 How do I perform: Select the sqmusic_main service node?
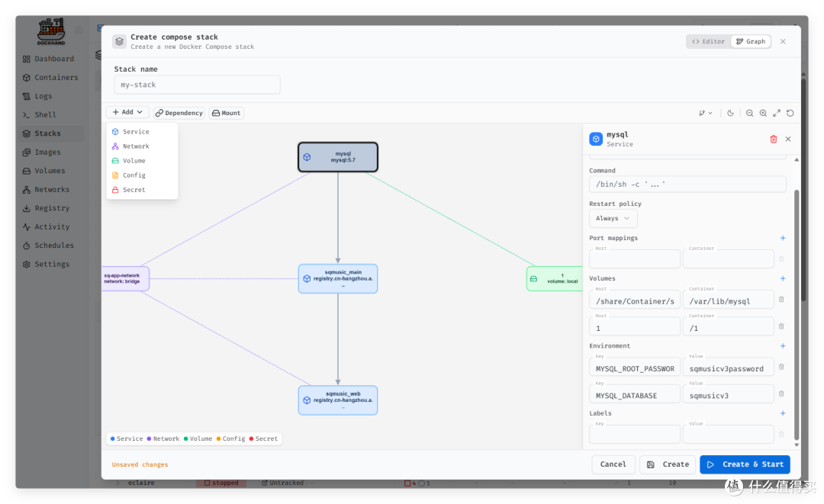click(x=338, y=279)
